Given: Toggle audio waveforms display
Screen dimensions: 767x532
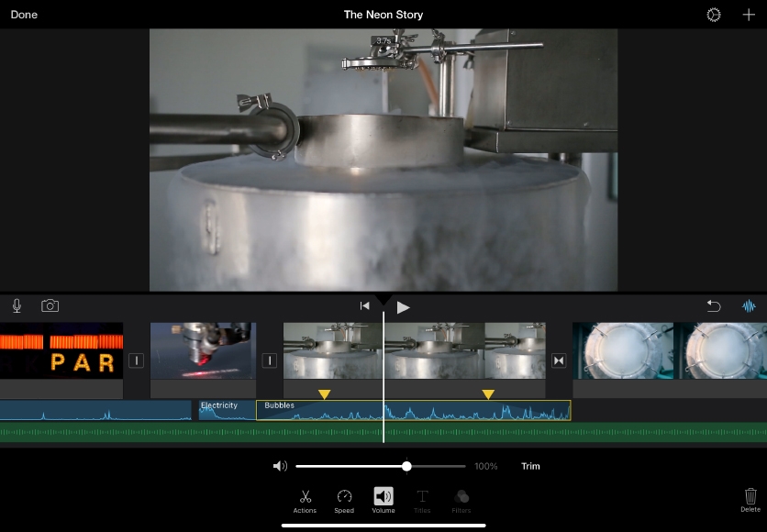Looking at the screenshot, I should pyautogui.click(x=749, y=306).
